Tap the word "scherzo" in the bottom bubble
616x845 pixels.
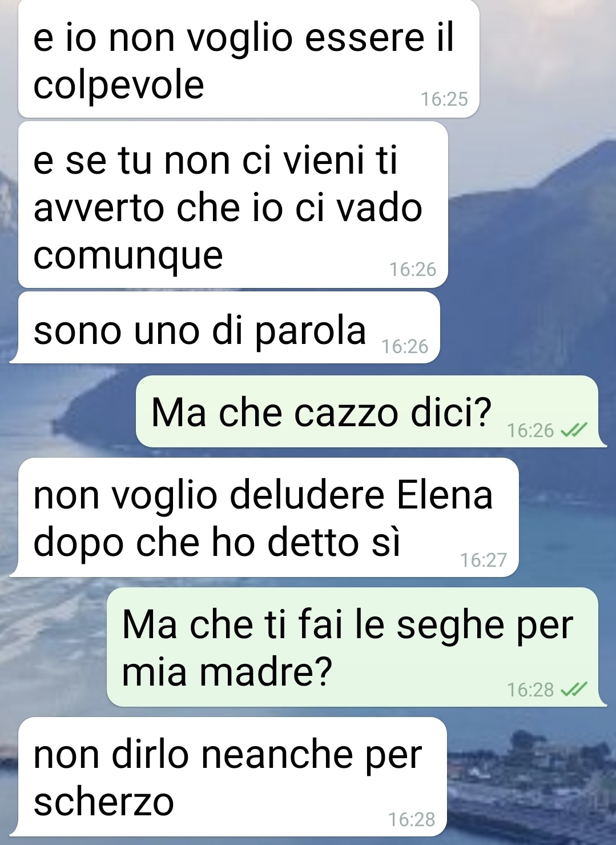point(103,802)
